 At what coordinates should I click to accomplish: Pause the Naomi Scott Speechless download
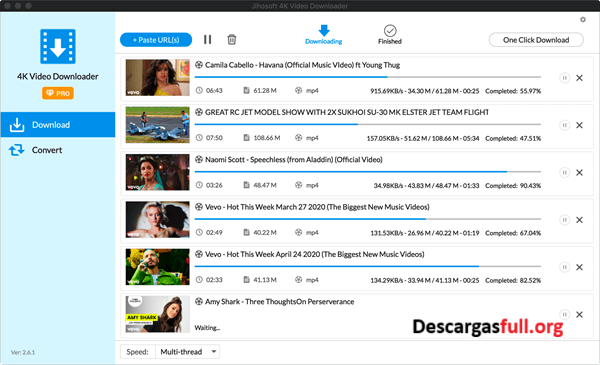point(564,173)
